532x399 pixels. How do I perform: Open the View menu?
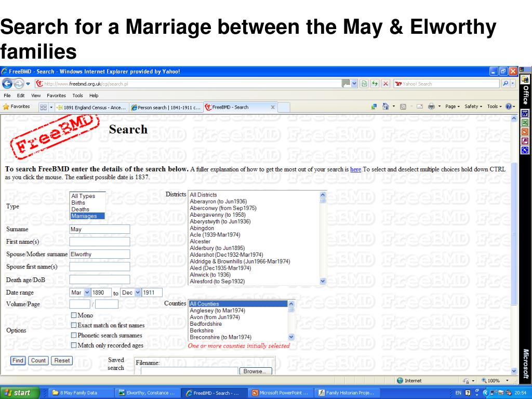36,96
